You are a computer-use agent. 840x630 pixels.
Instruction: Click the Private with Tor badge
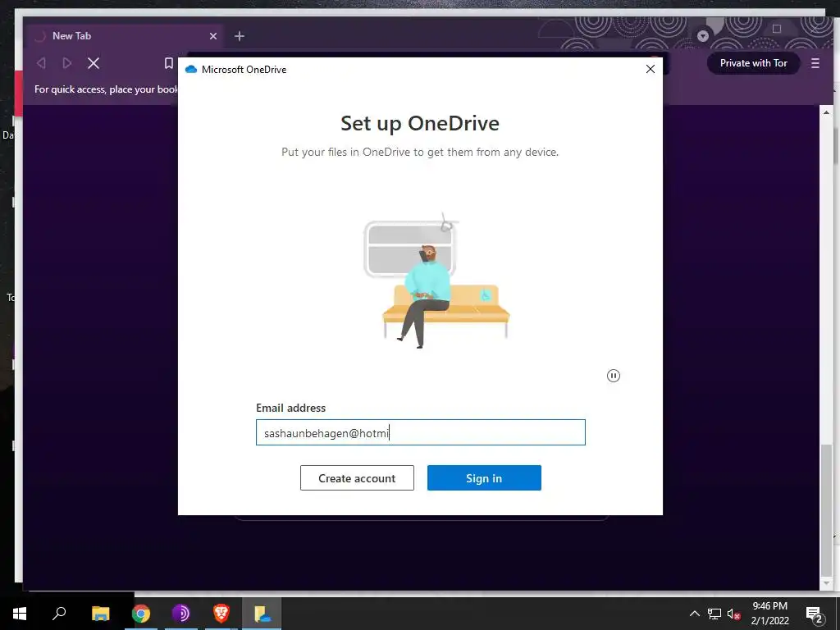(753, 63)
